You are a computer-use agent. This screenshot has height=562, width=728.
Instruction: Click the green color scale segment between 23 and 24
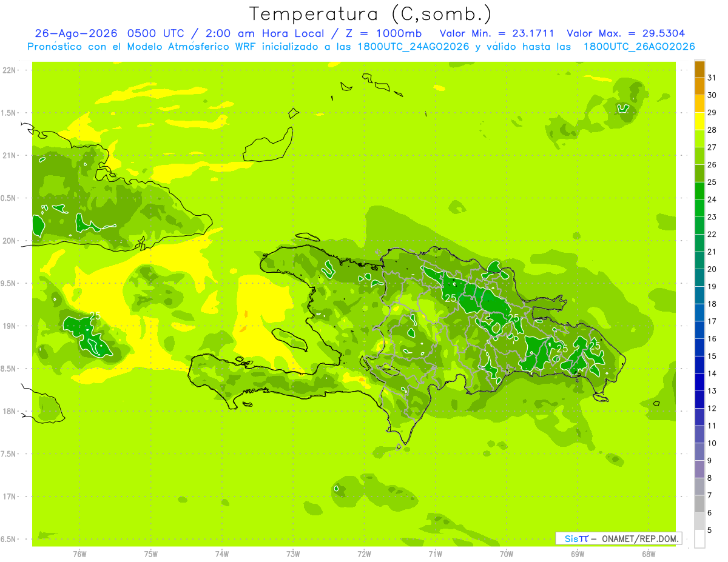(x=699, y=208)
